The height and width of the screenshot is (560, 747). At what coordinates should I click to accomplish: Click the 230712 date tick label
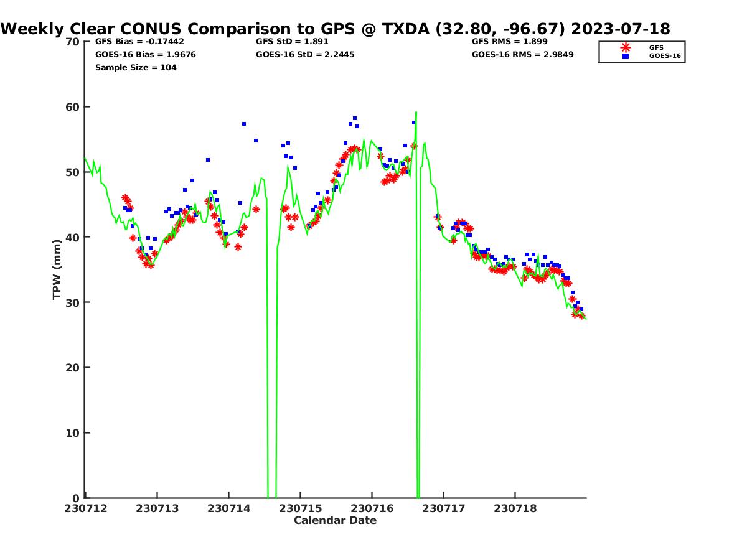85,508
